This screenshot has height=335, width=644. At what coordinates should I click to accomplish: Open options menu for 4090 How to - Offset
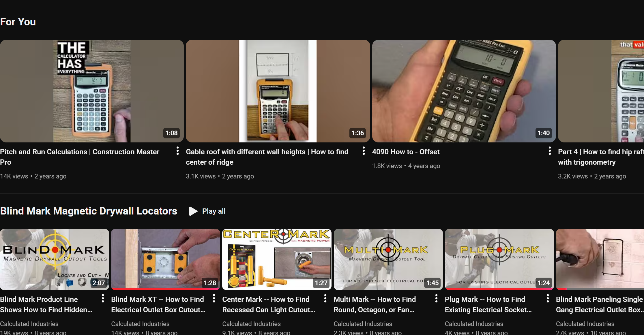pyautogui.click(x=550, y=151)
